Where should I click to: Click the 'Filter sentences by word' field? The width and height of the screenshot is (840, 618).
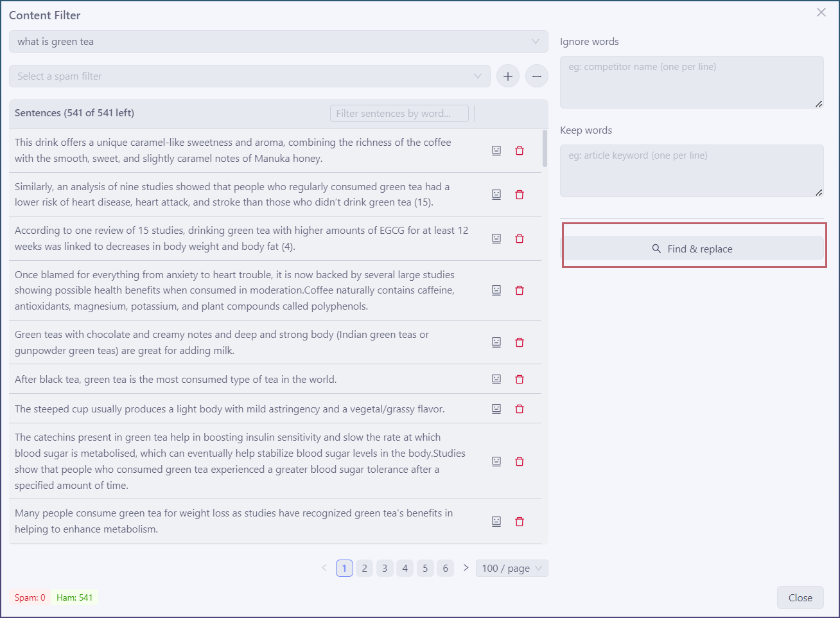click(399, 114)
